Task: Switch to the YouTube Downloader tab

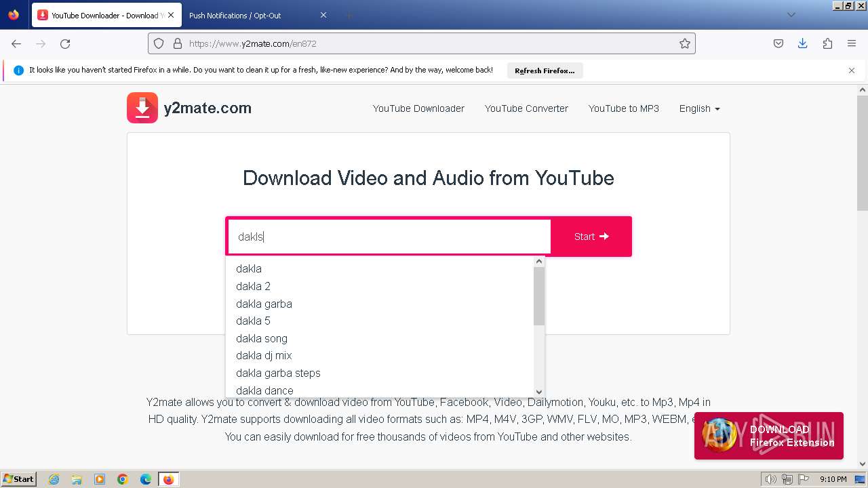Action: click(106, 15)
